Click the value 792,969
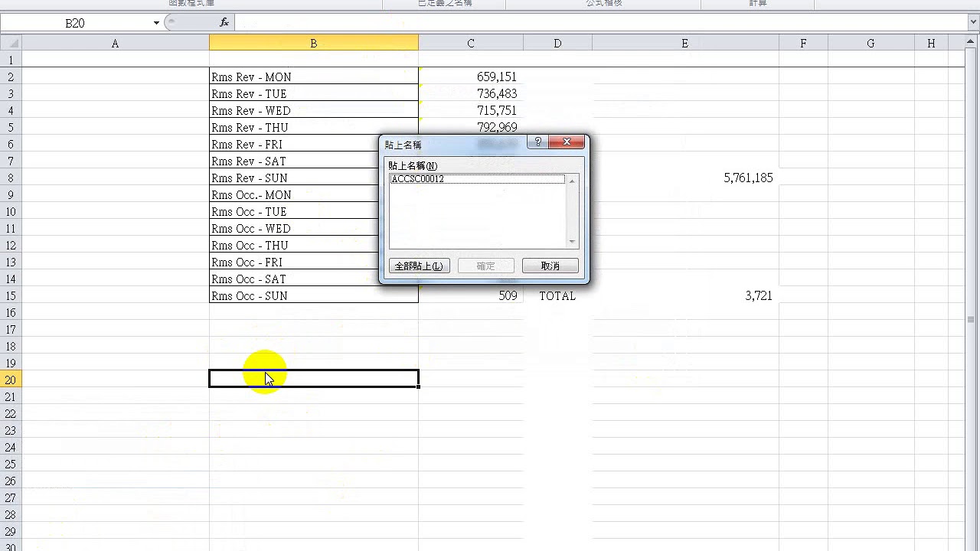The width and height of the screenshot is (980, 551). (x=496, y=127)
